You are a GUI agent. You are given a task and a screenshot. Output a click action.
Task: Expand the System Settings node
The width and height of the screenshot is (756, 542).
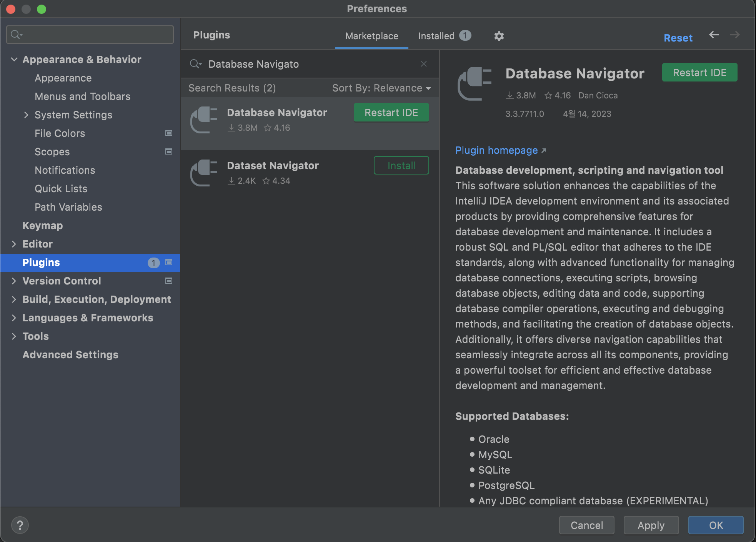click(26, 115)
